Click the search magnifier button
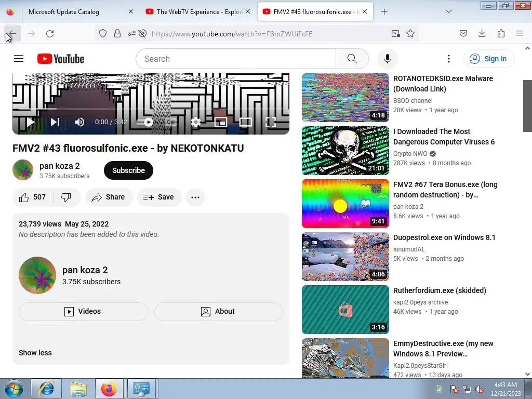Screen dimensions: 532x399 click(352, 59)
